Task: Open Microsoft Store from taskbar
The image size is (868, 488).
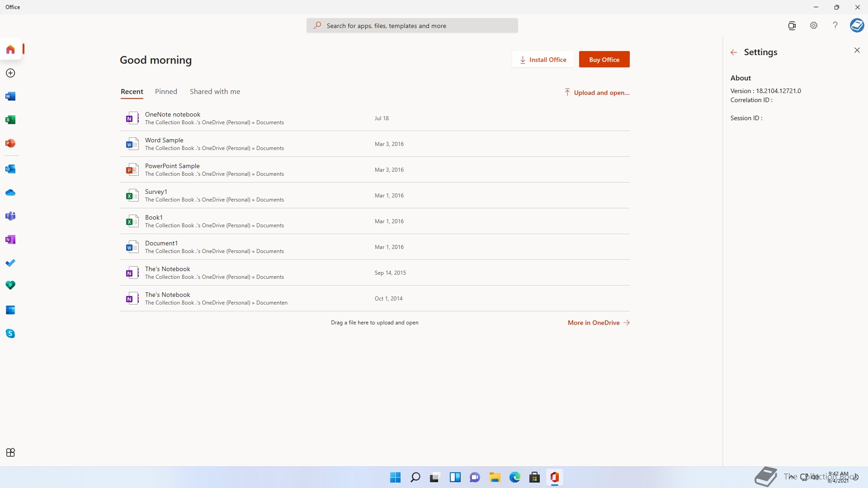Action: [x=534, y=478]
